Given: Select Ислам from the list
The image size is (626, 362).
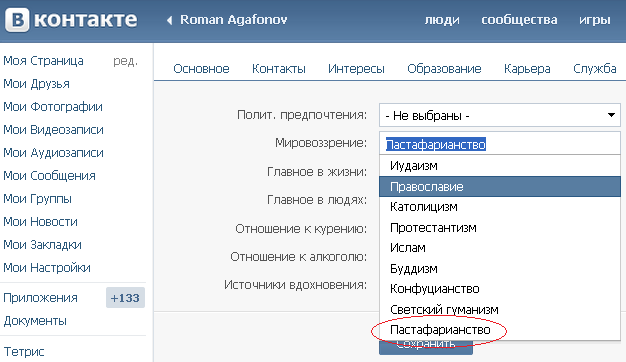Looking at the screenshot, I should 500,248.
